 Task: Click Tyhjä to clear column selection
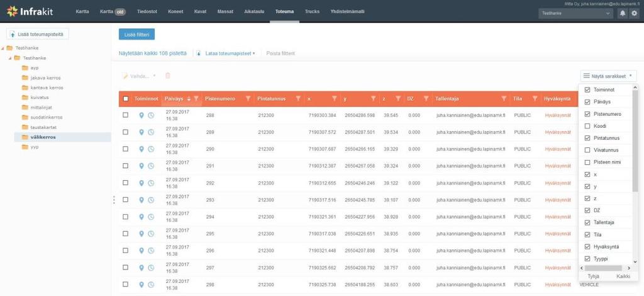click(593, 276)
